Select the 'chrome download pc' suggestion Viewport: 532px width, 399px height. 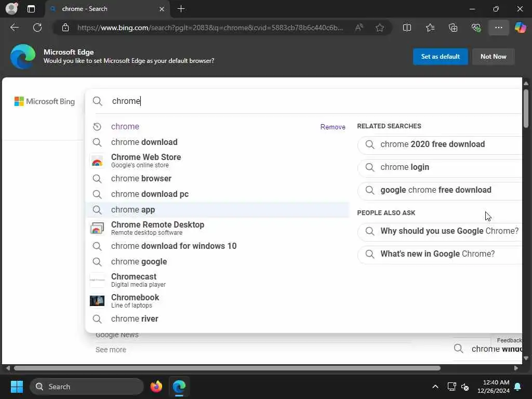tap(217, 194)
